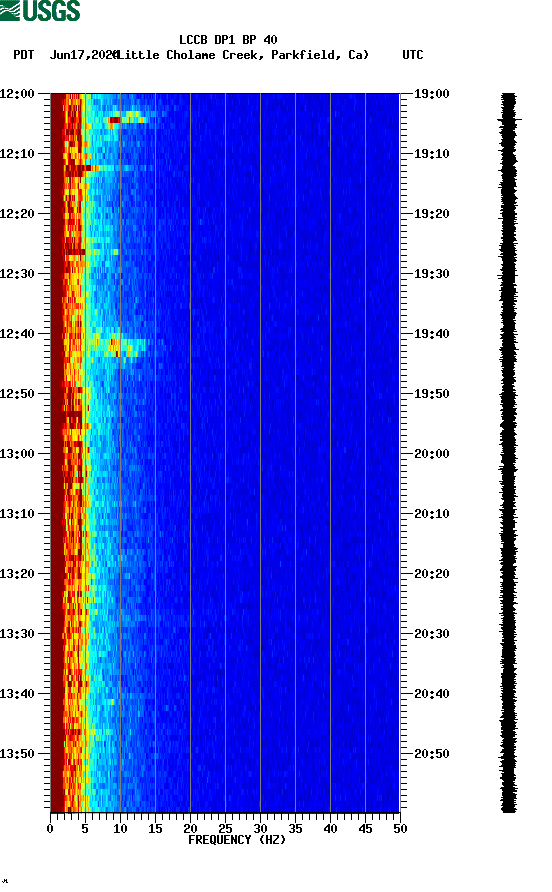Click the 35 Hz axis tick label
552x892 pixels.
[295, 829]
